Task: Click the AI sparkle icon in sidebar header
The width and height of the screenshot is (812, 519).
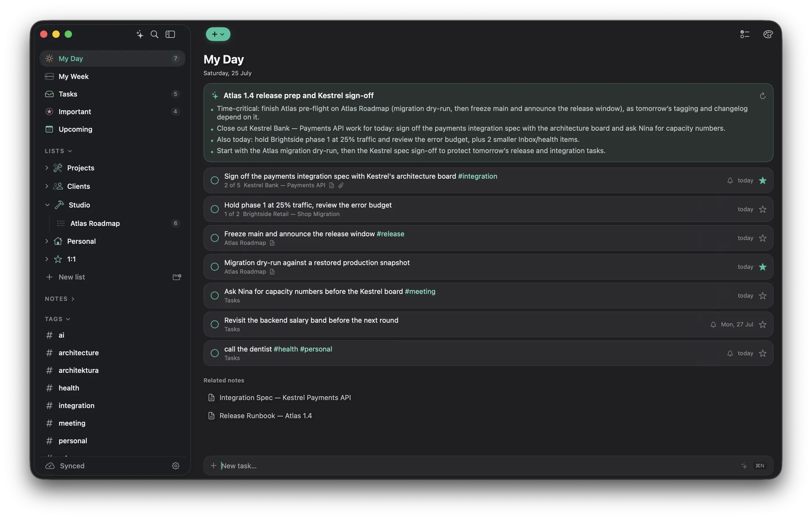Action: point(140,34)
